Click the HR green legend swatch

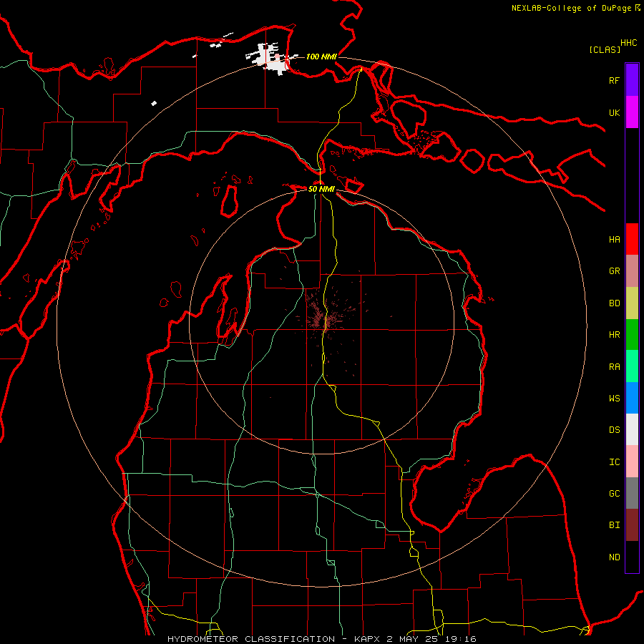tap(632, 334)
